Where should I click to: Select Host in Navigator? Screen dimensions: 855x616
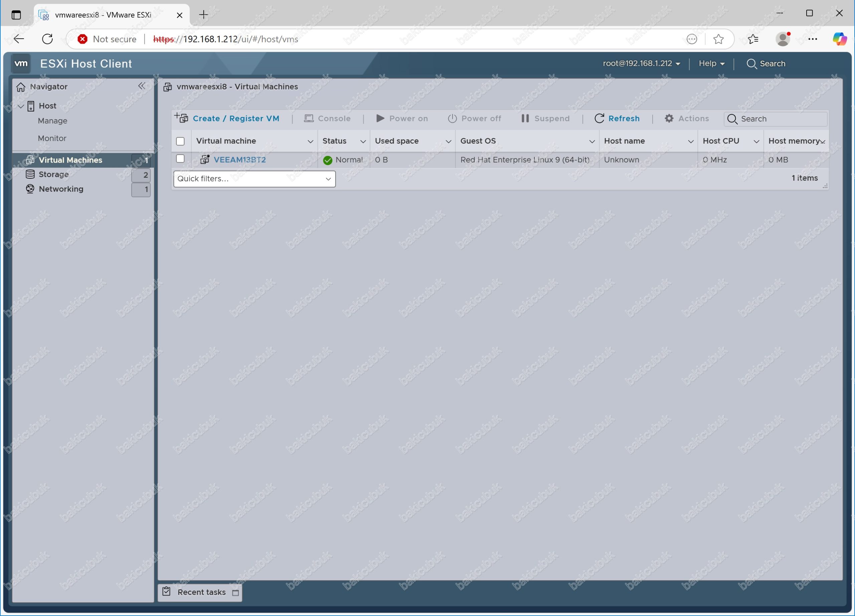(47, 106)
